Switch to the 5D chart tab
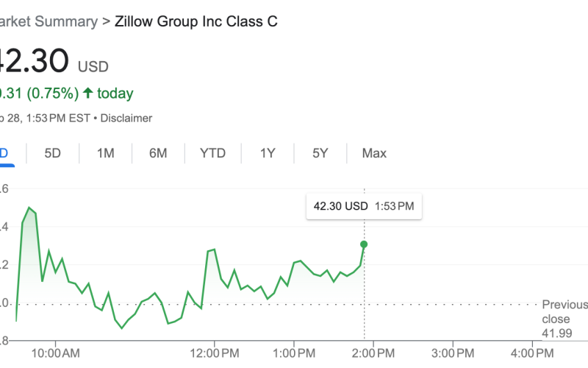This screenshot has height=368, width=588. click(53, 153)
